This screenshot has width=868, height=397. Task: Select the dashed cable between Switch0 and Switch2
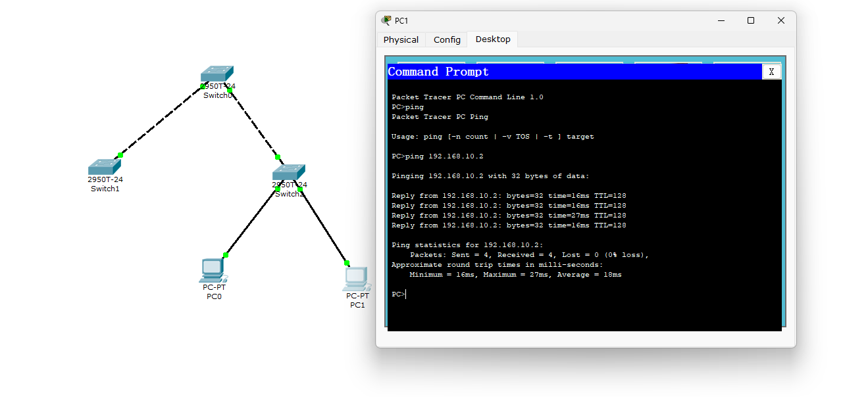253,123
